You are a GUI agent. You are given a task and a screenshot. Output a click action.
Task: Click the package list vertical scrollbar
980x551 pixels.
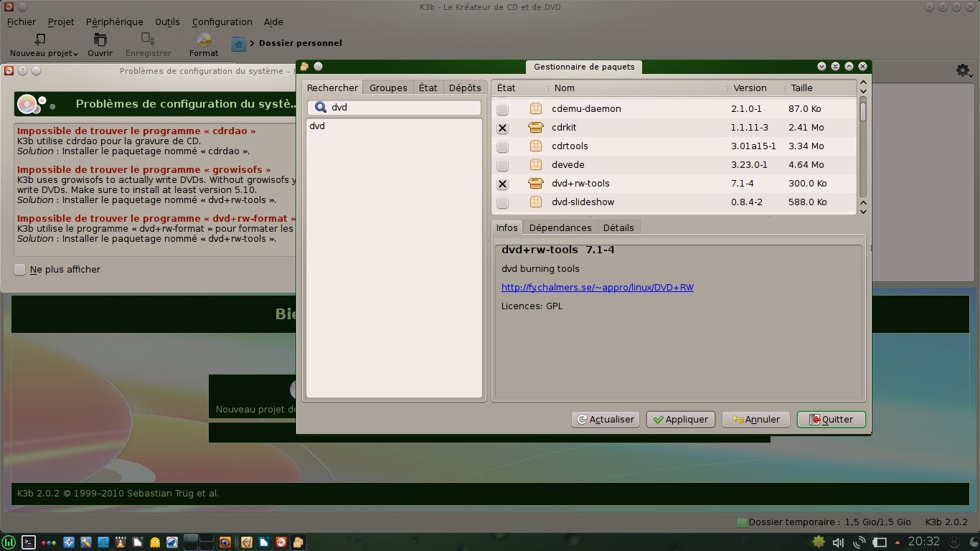pos(863,147)
